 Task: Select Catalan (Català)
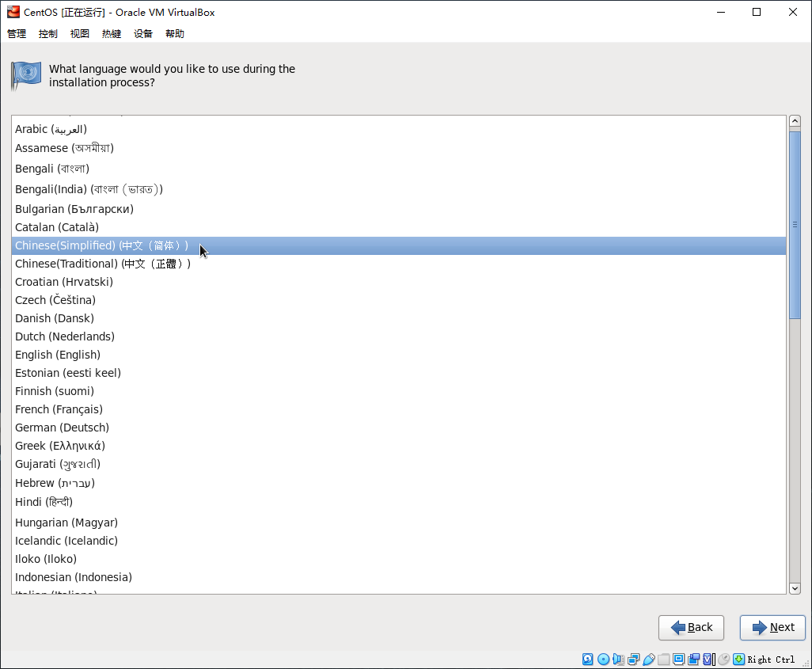[399, 227]
